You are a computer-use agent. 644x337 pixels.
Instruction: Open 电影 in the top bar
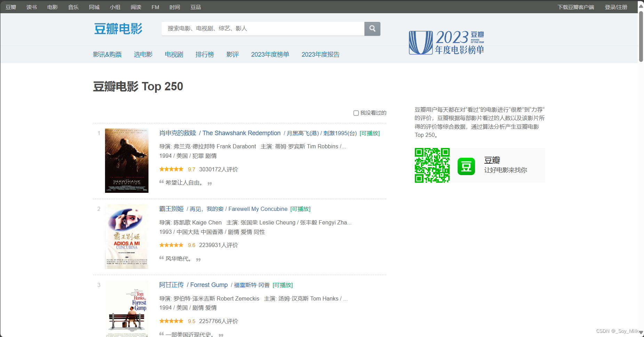(53, 7)
